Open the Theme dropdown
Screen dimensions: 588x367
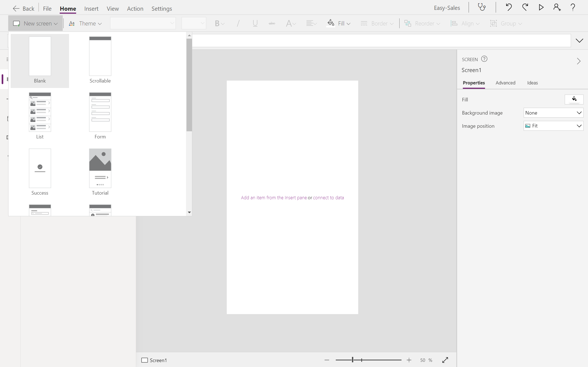pos(85,24)
